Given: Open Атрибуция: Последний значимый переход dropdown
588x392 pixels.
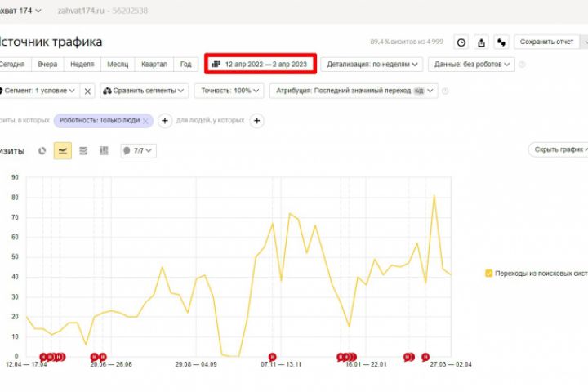Looking at the screenshot, I should point(354,91).
